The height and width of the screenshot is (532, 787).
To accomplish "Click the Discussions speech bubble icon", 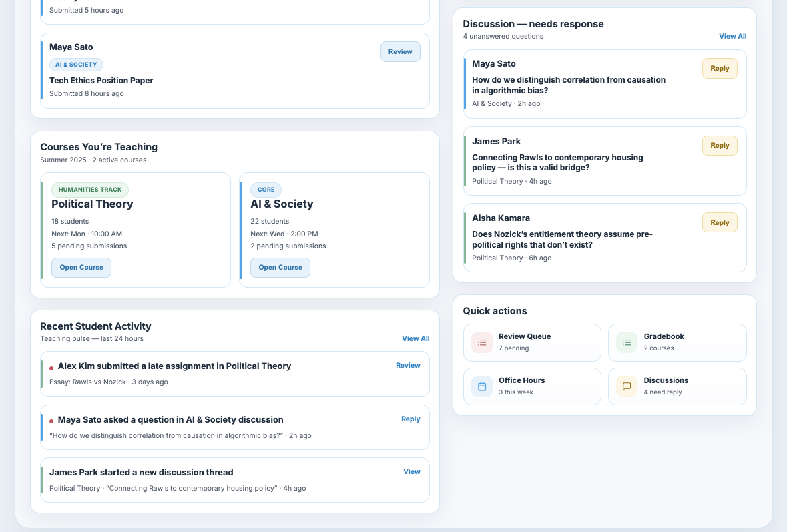I will point(626,386).
